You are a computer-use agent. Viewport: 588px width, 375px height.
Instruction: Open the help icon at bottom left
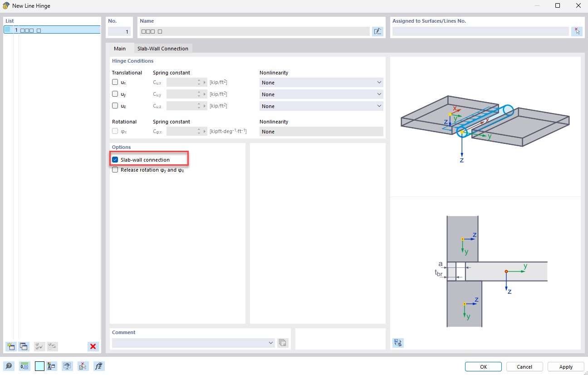click(9, 366)
